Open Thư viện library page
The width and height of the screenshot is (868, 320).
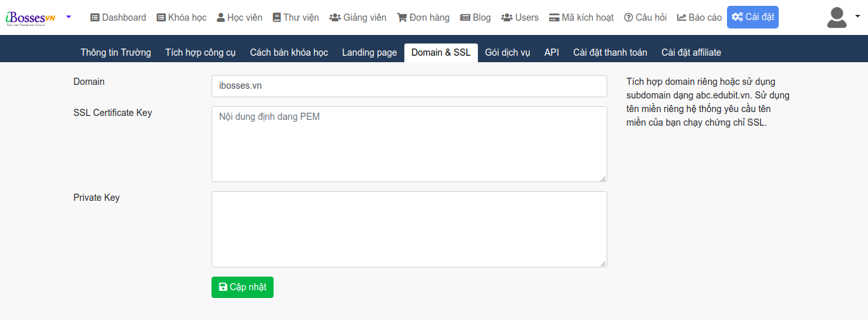[296, 17]
